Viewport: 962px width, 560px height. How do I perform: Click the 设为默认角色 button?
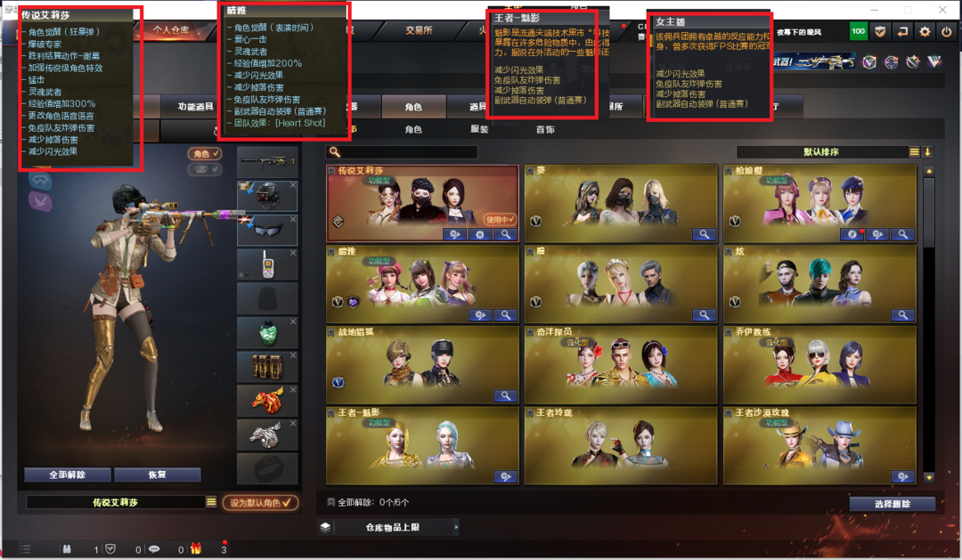[261, 503]
